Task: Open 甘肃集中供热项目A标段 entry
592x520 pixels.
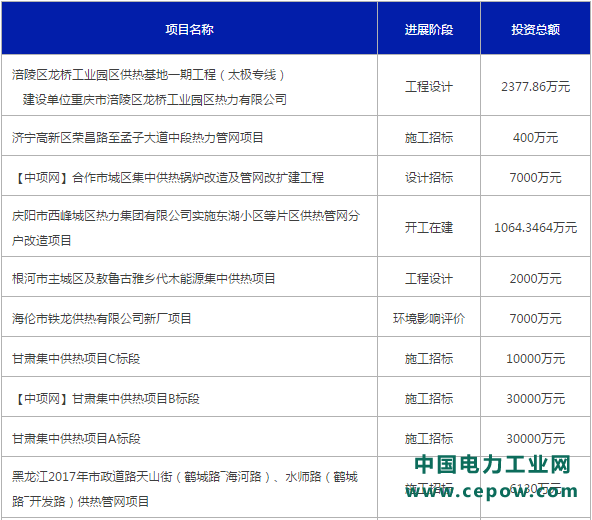Action: 76,438
